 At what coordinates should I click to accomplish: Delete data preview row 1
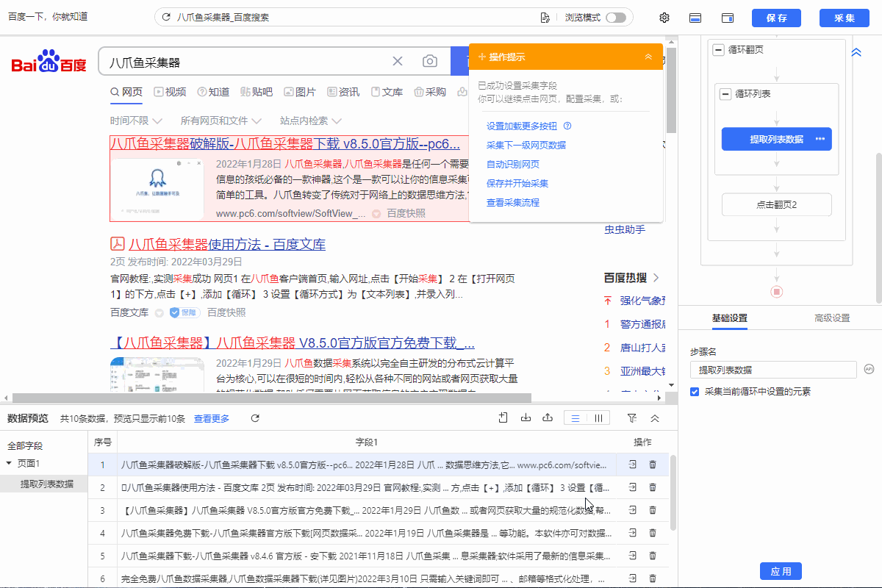pyautogui.click(x=653, y=465)
